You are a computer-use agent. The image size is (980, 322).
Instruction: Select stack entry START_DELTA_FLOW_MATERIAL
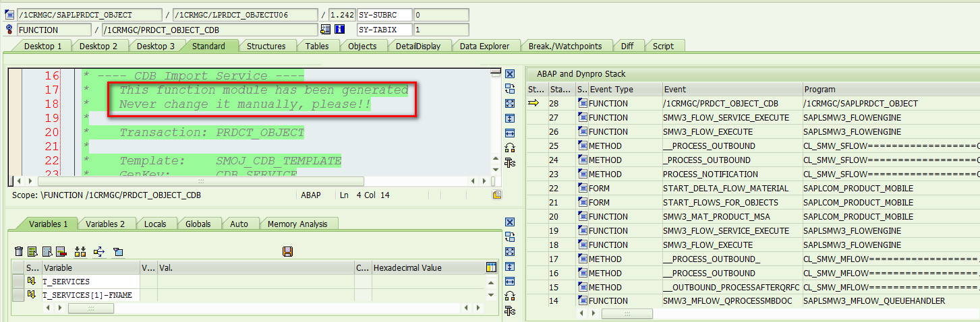726,188
